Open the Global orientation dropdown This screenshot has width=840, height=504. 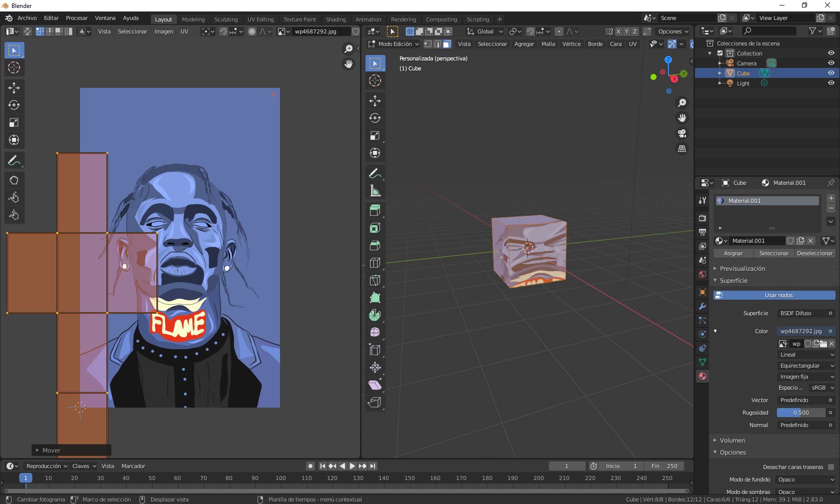[x=484, y=31]
